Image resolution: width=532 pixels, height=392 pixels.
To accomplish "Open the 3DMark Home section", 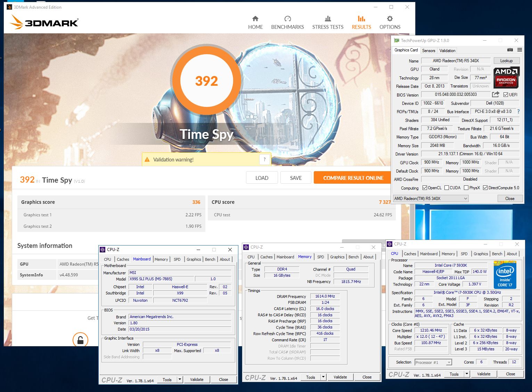I will (255, 23).
